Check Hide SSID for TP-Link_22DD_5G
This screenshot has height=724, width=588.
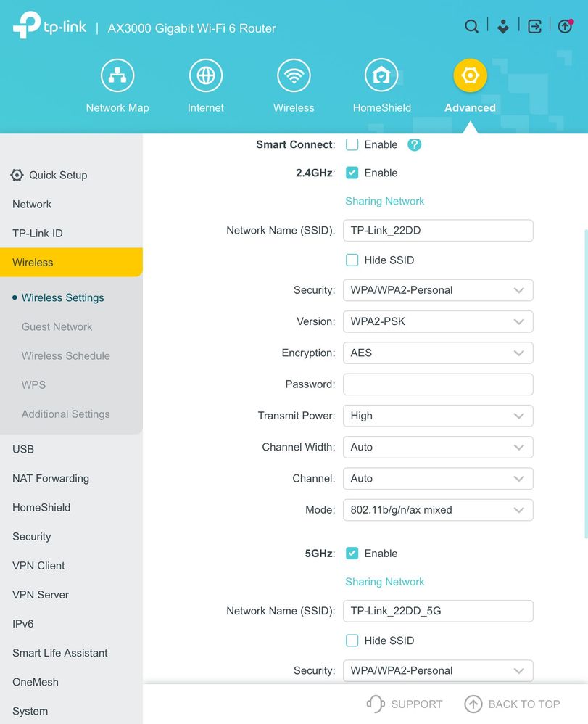(x=352, y=641)
